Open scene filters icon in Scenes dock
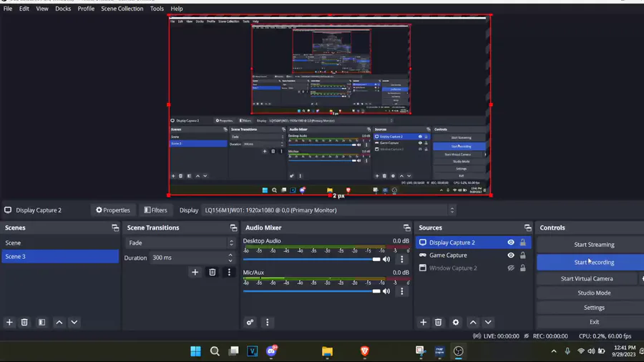The image size is (644, 362). (x=42, y=322)
